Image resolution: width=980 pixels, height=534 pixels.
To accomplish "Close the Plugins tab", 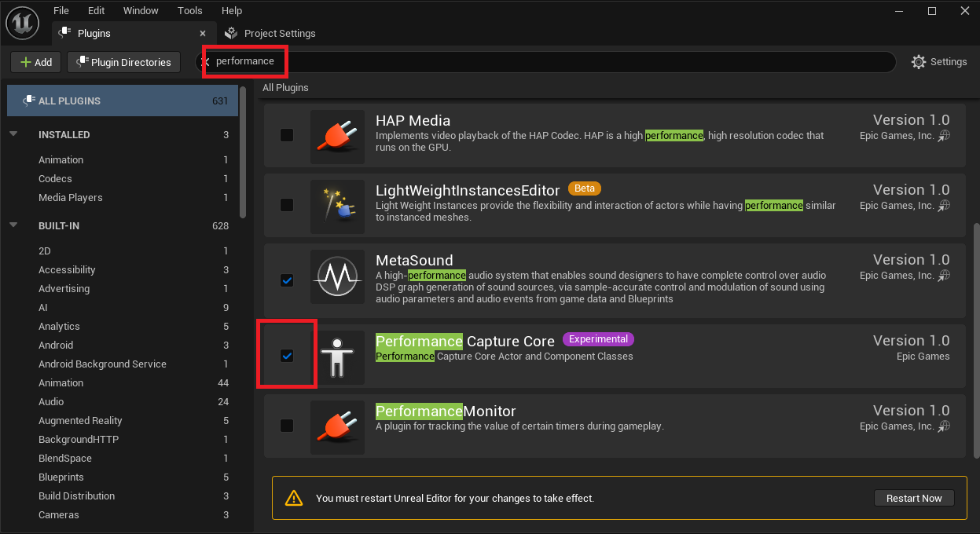I will pos(203,34).
